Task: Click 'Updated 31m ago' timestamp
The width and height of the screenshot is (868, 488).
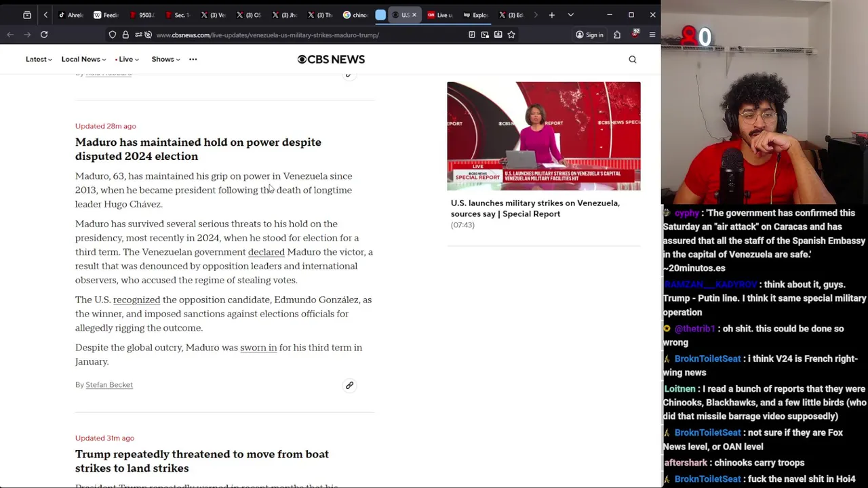Action: 104,438
